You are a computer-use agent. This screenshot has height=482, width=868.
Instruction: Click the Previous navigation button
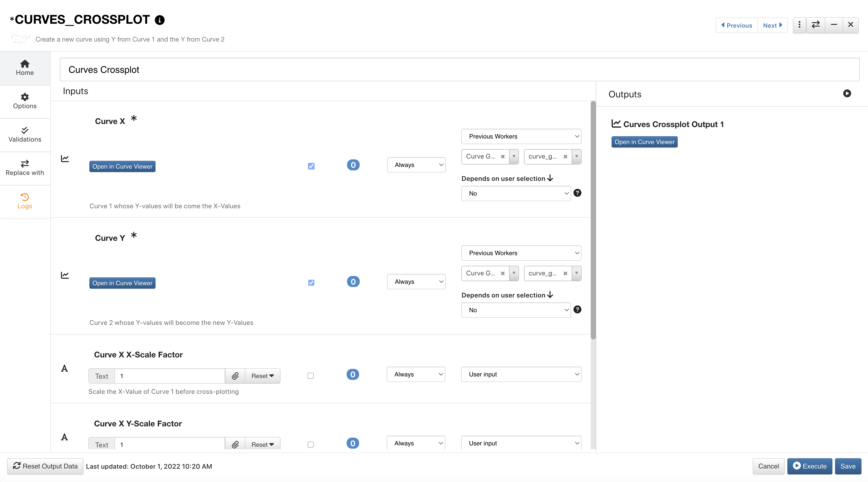tap(737, 25)
